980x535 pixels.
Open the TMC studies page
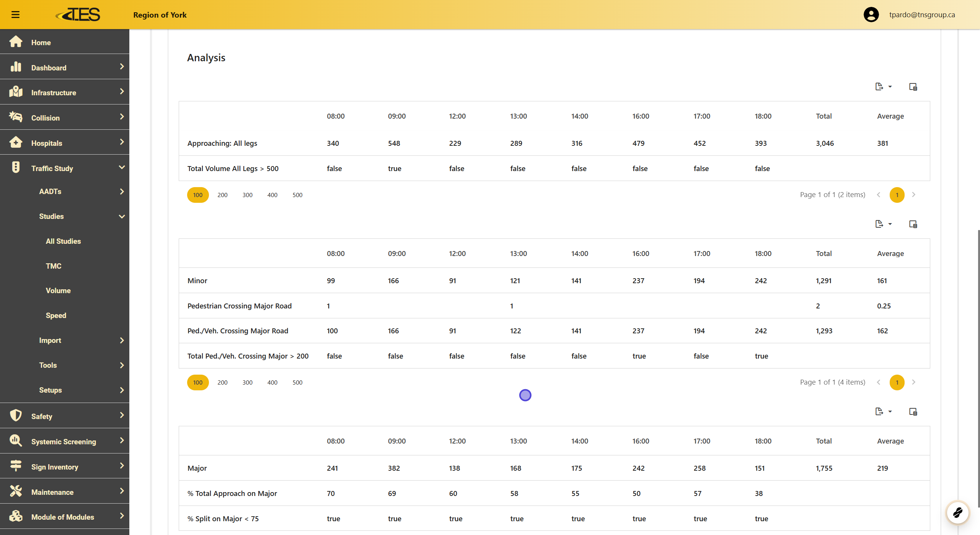click(x=54, y=266)
